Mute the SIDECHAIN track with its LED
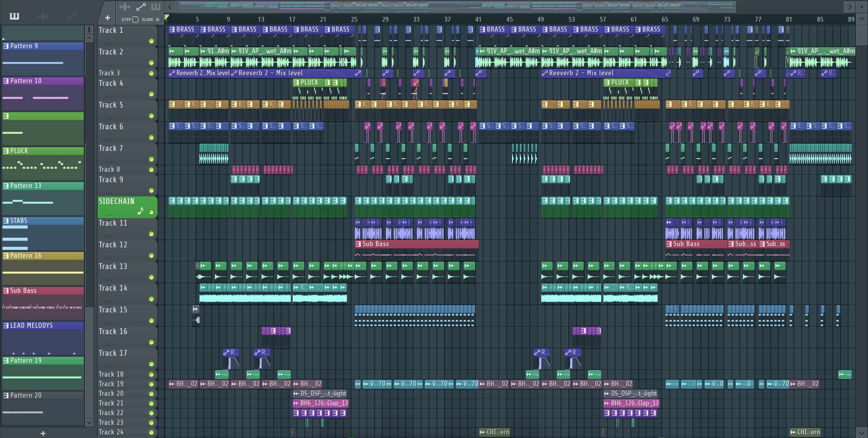Viewport: 868px width, 438px height. point(152,212)
